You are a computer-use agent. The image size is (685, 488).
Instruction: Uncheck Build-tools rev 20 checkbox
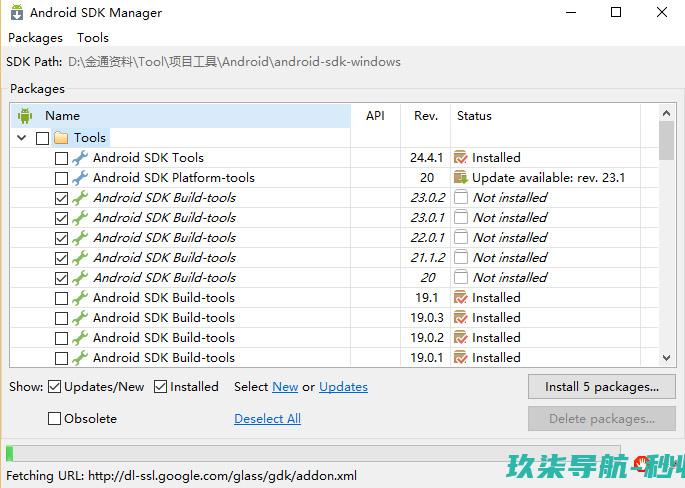click(62, 278)
